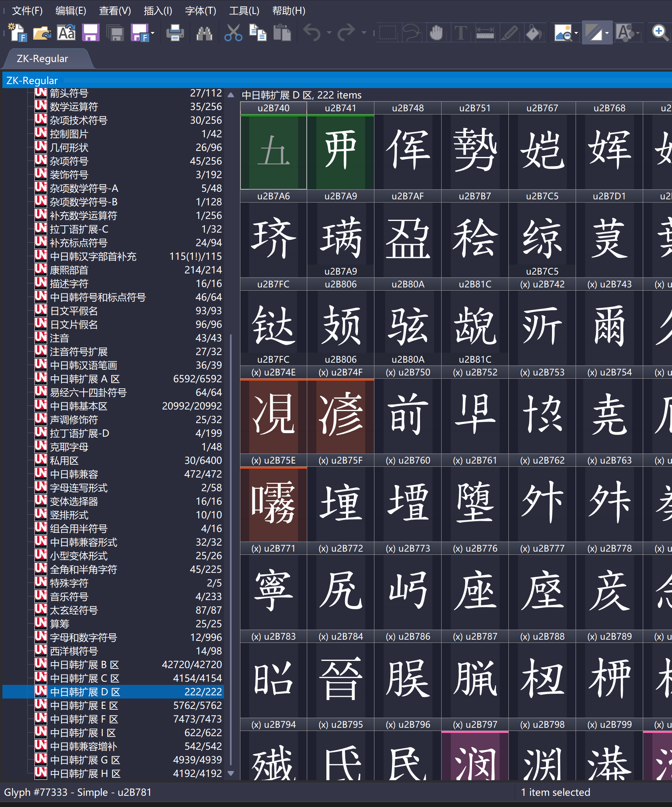
Task: Click the purple Save floppy icon
Action: click(91, 33)
